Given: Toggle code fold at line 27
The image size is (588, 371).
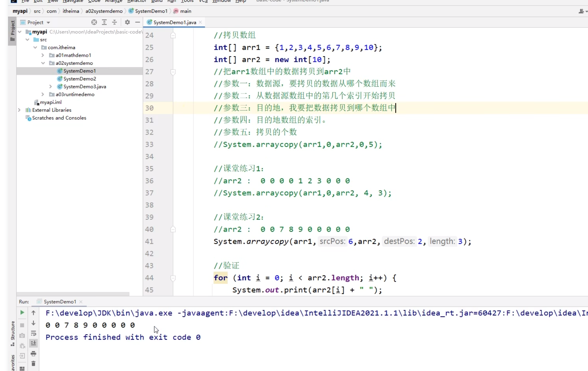Looking at the screenshot, I should (173, 72).
